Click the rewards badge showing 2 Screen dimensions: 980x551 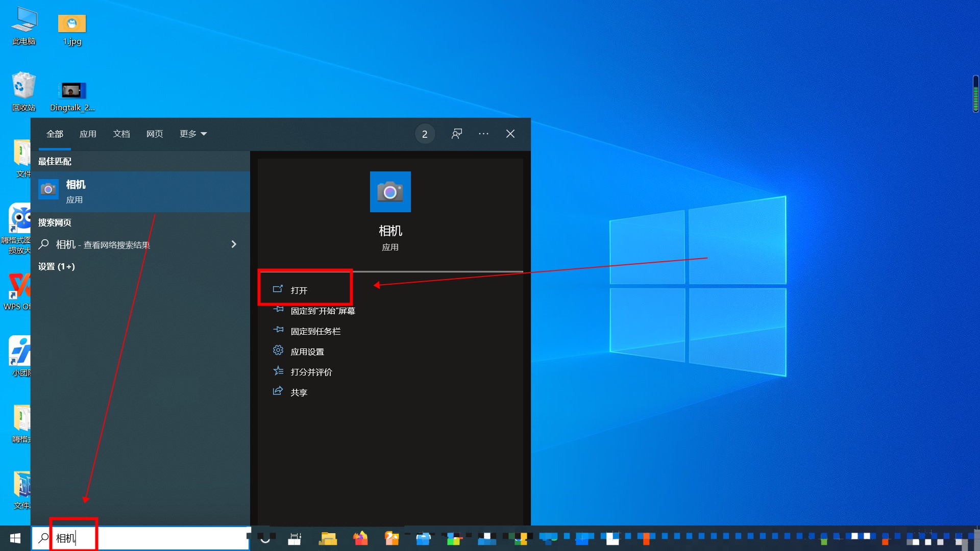(425, 134)
